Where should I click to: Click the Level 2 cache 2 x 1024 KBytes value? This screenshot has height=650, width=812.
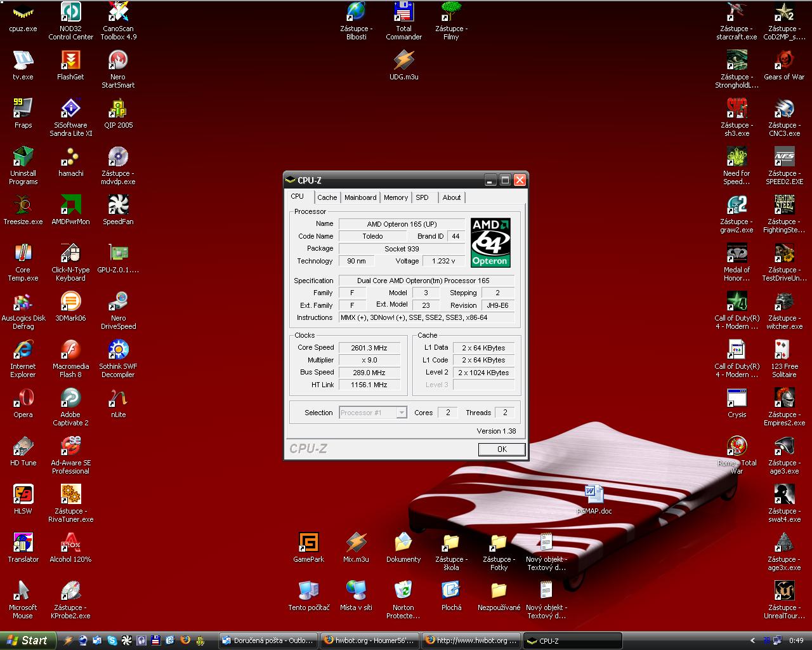483,373
